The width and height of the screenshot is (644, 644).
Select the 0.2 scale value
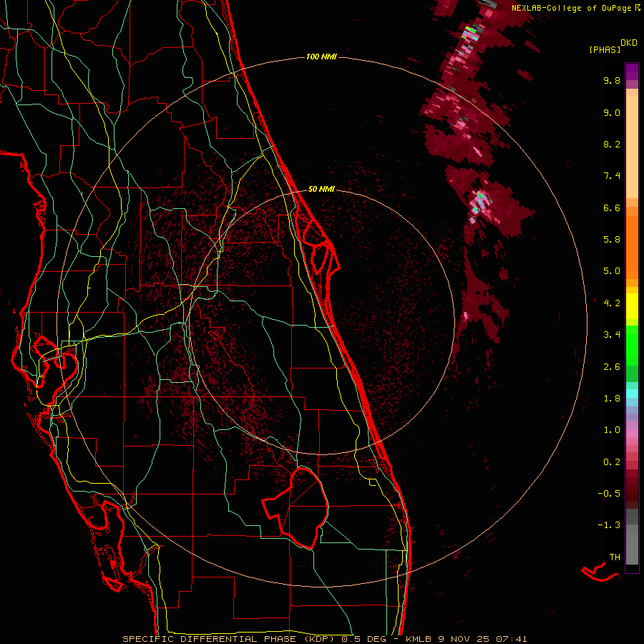[x=612, y=462]
